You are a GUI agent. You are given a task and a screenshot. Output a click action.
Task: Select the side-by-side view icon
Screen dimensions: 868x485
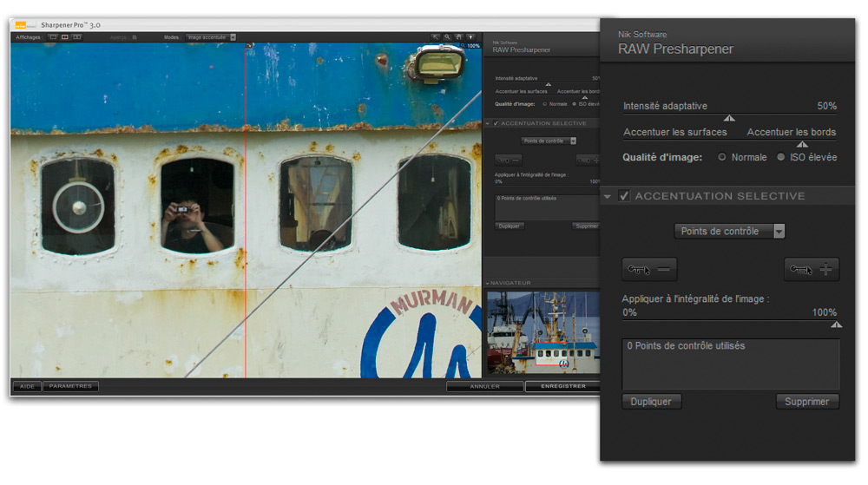[x=77, y=37]
